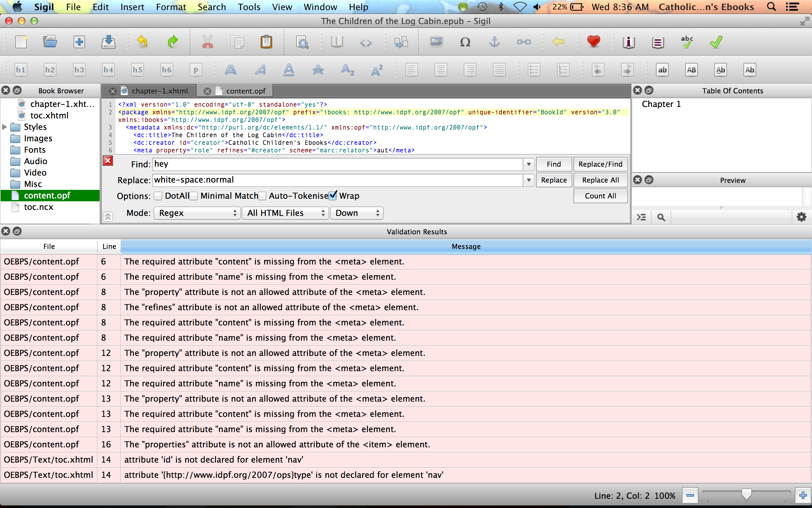Image resolution: width=812 pixels, height=508 pixels.
Task: Open the Insert menu
Action: tap(132, 7)
